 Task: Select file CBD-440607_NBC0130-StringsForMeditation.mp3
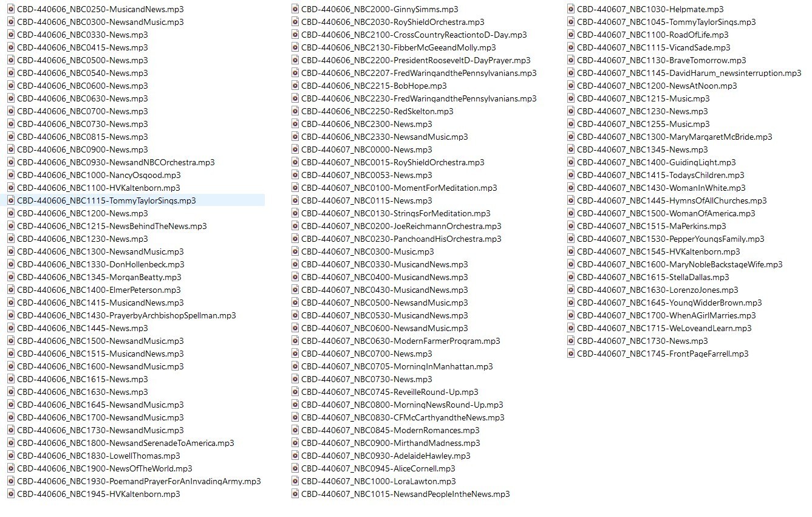coord(396,213)
